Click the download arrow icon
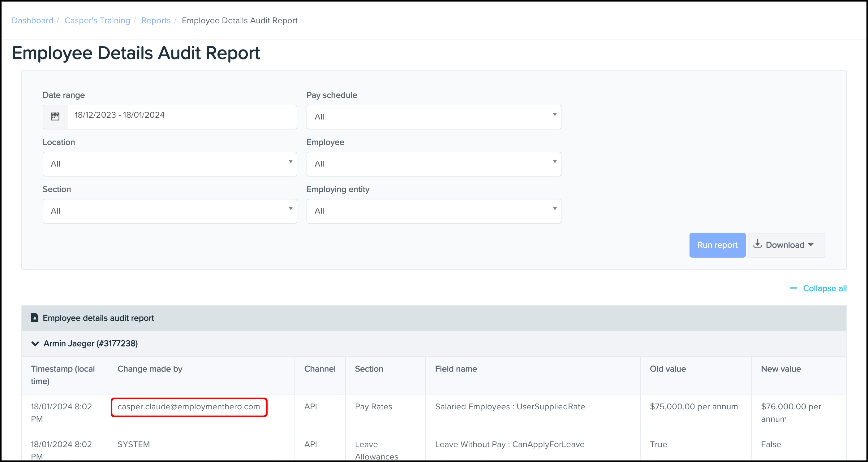Viewport: 868px width, 462px height. pyautogui.click(x=758, y=244)
